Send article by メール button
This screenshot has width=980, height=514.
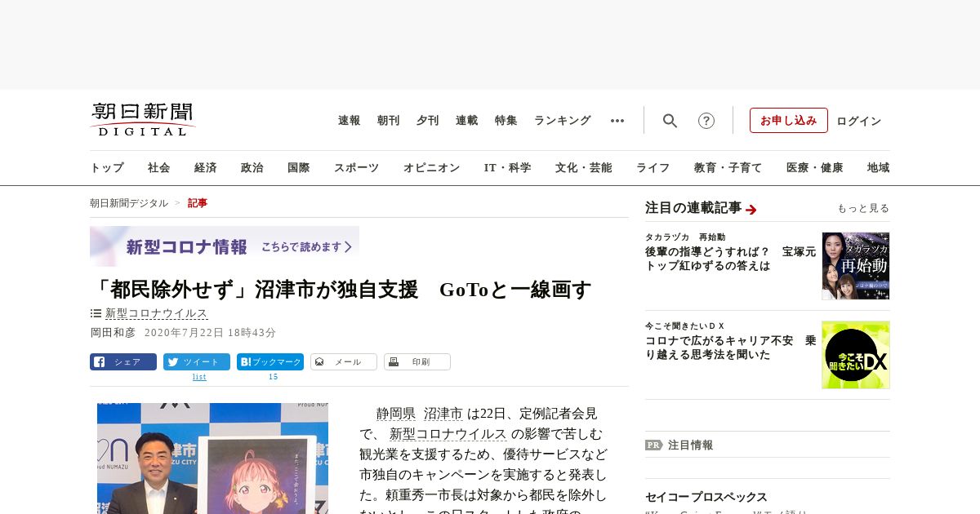click(344, 361)
